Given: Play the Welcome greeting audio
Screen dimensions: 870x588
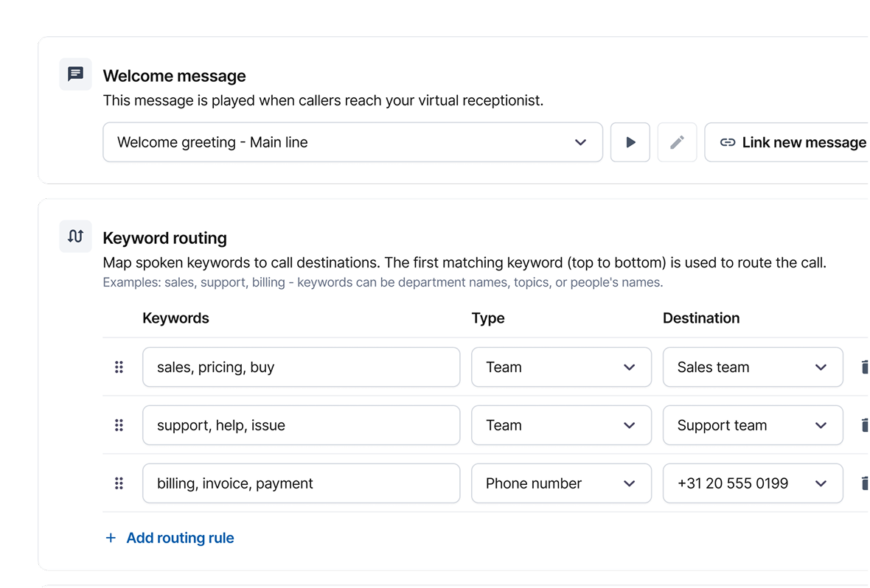Looking at the screenshot, I should pyautogui.click(x=630, y=142).
